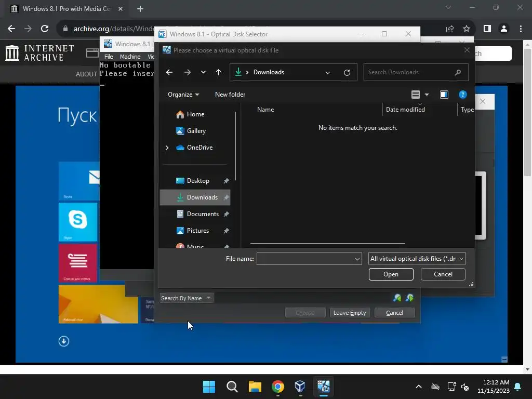Open the file type filter dropdown

click(x=417, y=259)
